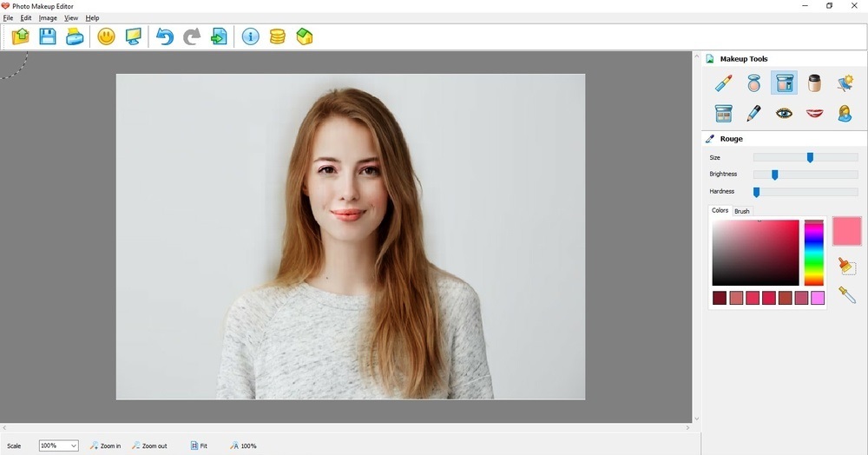
Task: Click the Save floppy disk icon
Action: click(48, 36)
